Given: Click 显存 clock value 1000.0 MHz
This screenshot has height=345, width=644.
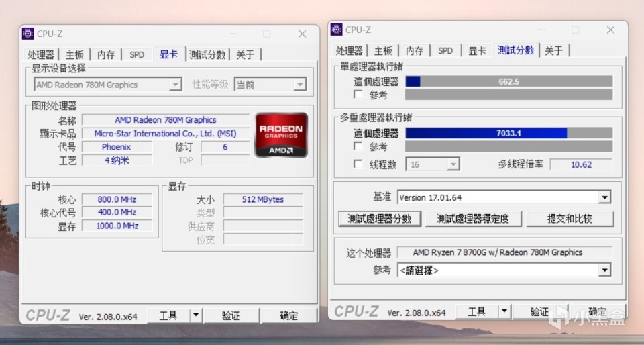Looking at the screenshot, I should [x=117, y=226].
